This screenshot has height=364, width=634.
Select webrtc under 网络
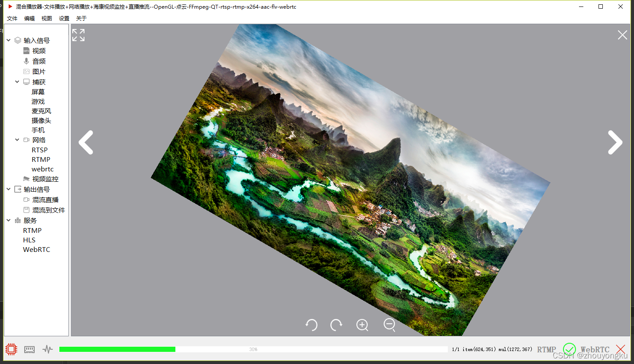(x=42, y=169)
